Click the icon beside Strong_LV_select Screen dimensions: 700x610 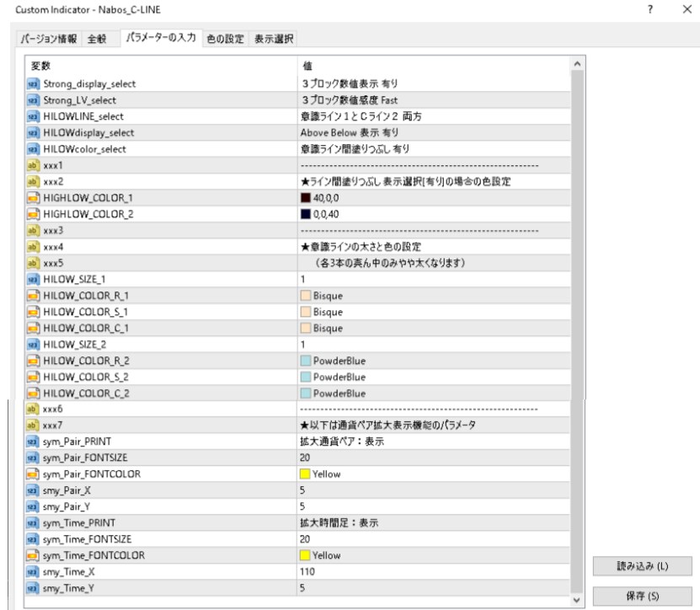(x=33, y=100)
